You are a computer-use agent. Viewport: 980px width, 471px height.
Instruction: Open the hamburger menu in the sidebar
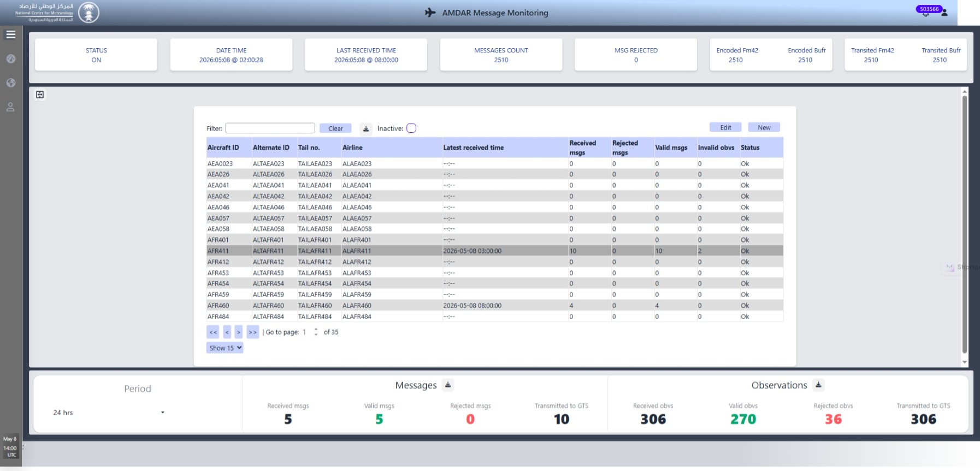pyautogui.click(x=10, y=34)
